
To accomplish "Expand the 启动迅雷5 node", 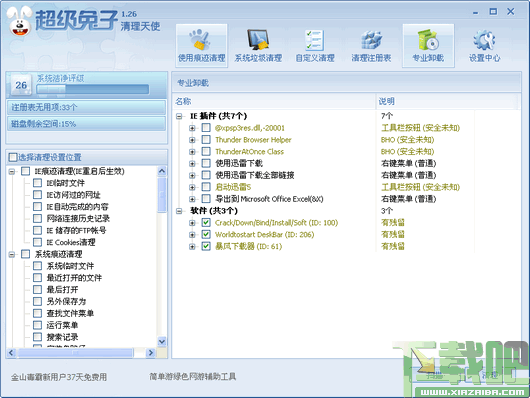I will coord(192,187).
